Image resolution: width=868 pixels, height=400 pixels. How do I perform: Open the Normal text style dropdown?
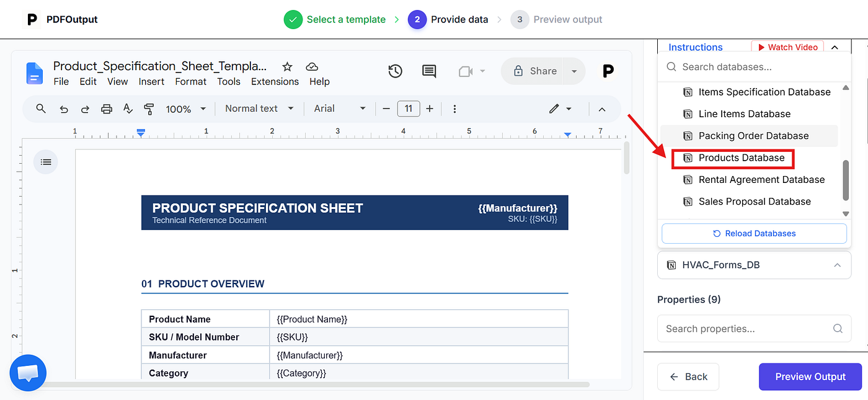(x=259, y=109)
